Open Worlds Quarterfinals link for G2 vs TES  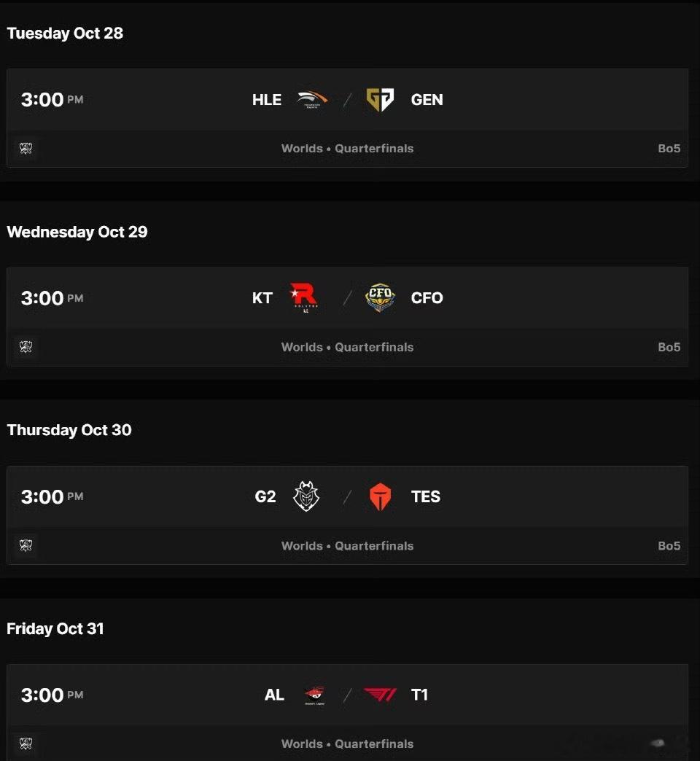pos(348,545)
